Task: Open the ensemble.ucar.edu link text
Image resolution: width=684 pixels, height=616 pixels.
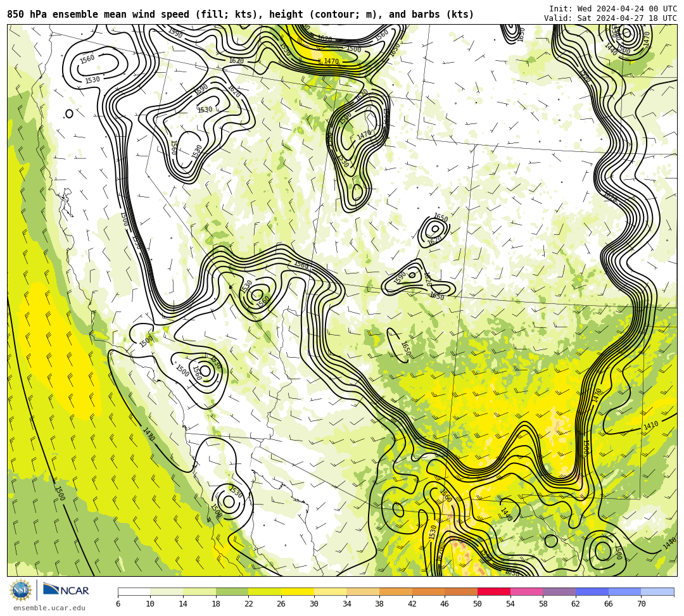Action: pyautogui.click(x=49, y=608)
